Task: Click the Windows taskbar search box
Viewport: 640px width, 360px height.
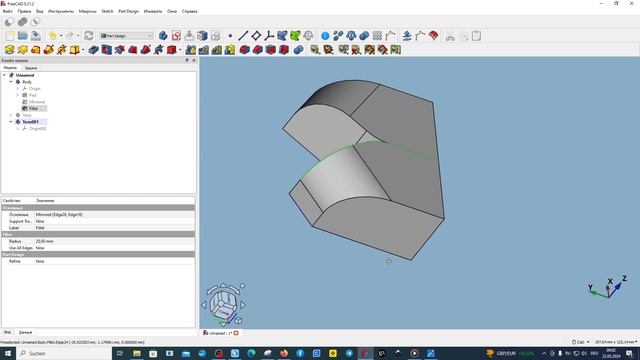Action: coord(64,353)
